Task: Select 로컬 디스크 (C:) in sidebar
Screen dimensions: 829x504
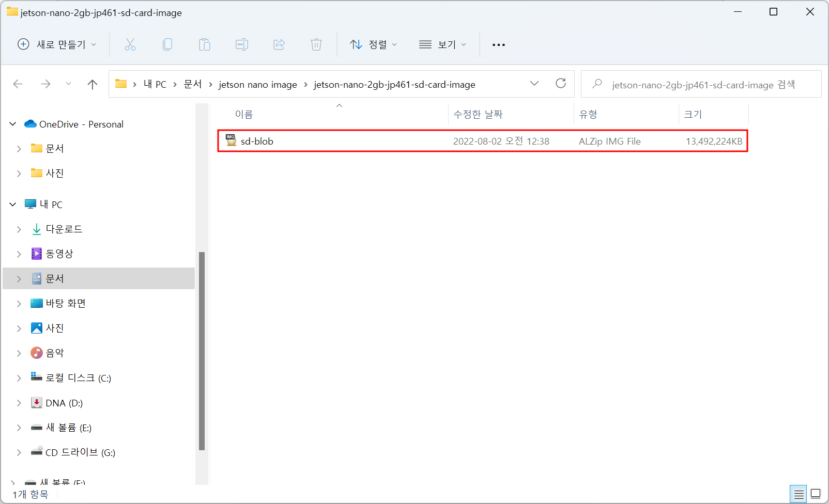Action: pyautogui.click(x=79, y=378)
